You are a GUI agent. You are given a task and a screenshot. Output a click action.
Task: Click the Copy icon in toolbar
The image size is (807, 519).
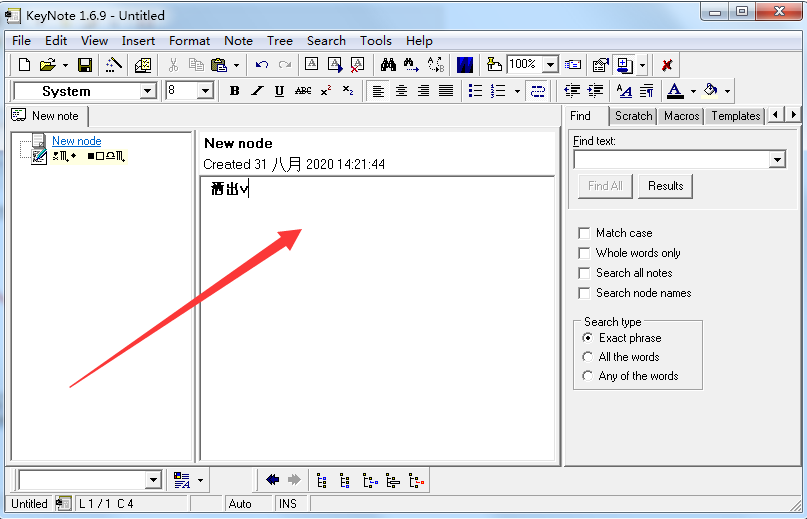click(x=196, y=65)
